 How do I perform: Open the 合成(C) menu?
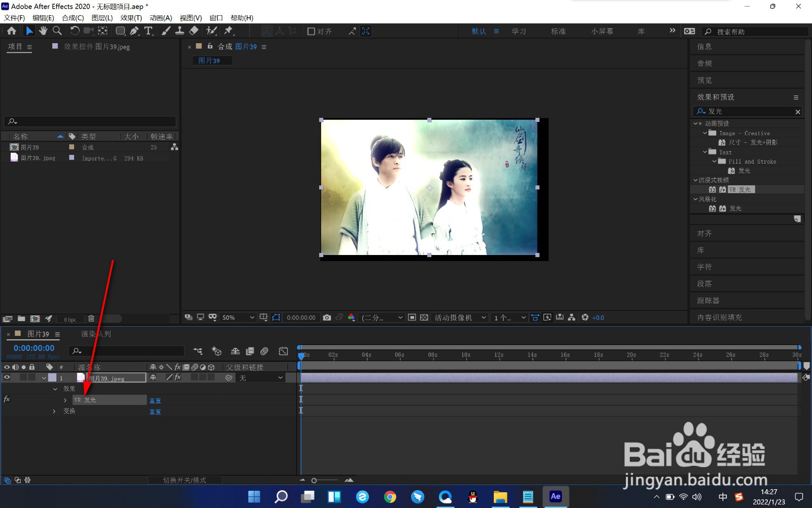coord(73,18)
